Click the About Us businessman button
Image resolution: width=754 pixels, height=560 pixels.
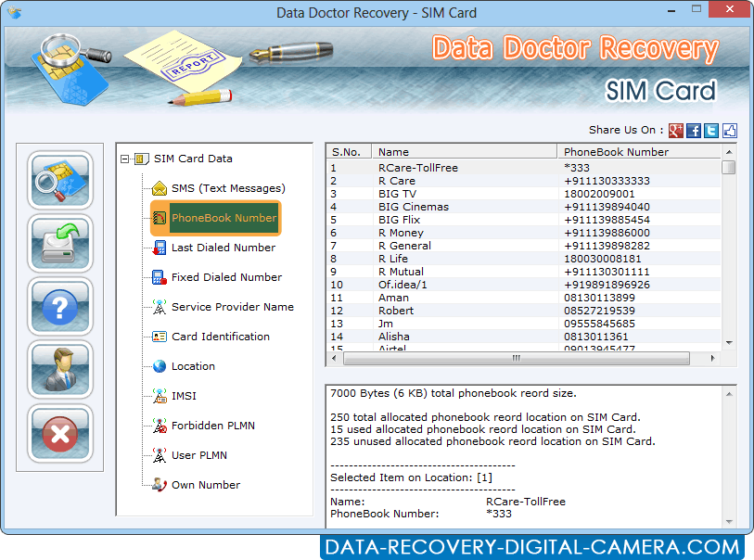[x=60, y=370]
